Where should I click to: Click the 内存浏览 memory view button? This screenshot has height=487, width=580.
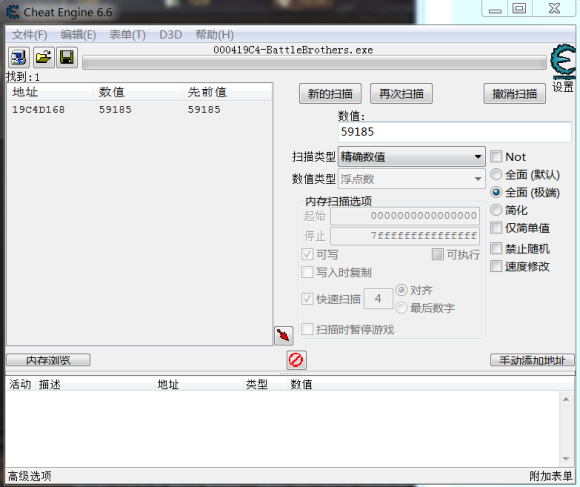point(48,360)
